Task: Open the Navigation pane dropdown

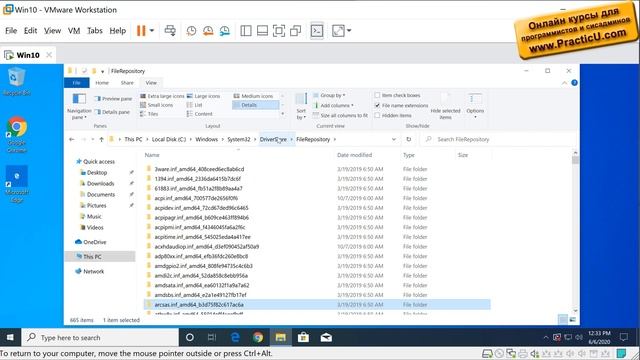Action: tap(79, 107)
